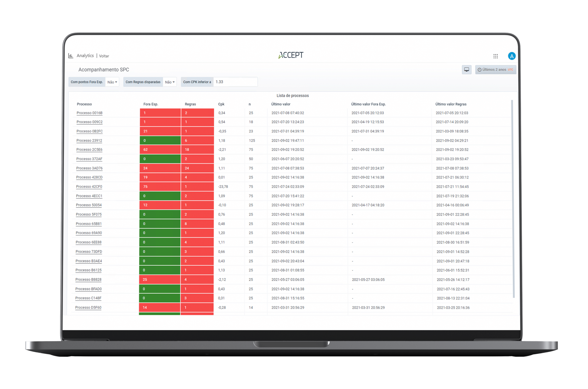
Task: Open the Analytics menu item
Action: point(85,56)
